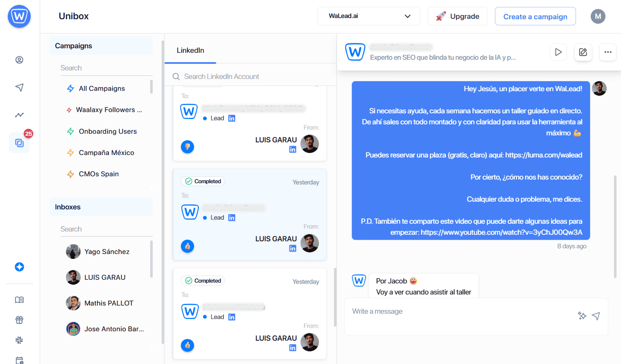The image size is (621, 364).
Task: Click the Upgrade button
Action: click(458, 16)
